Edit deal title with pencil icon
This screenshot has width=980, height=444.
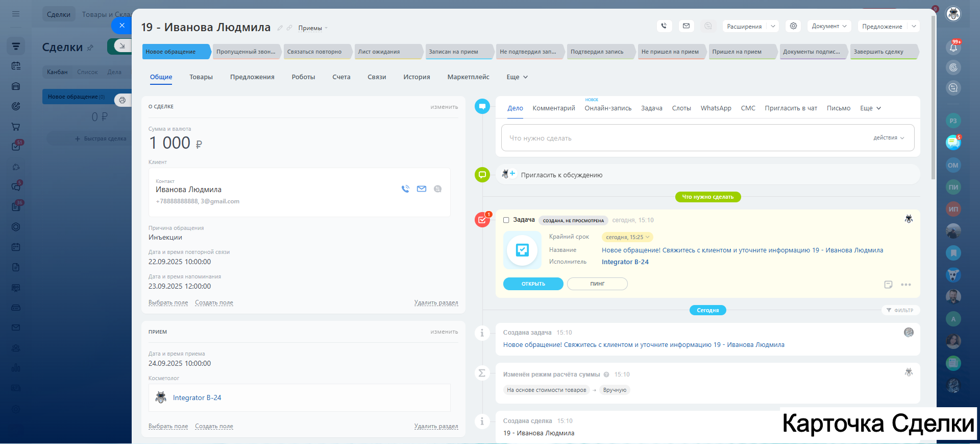click(280, 28)
